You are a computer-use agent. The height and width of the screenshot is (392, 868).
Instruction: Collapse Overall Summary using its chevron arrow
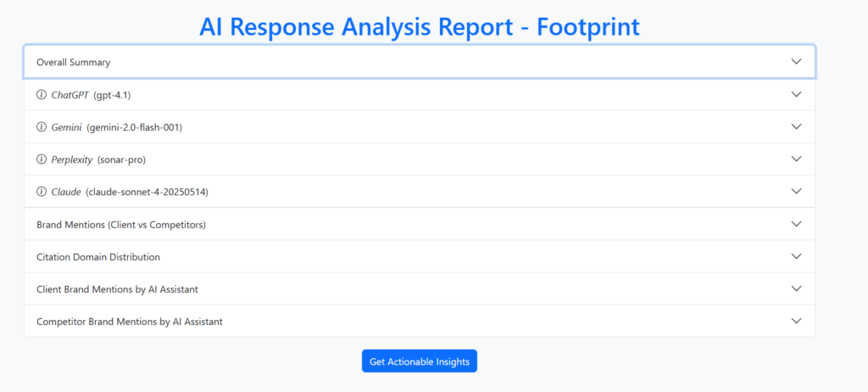tap(796, 62)
